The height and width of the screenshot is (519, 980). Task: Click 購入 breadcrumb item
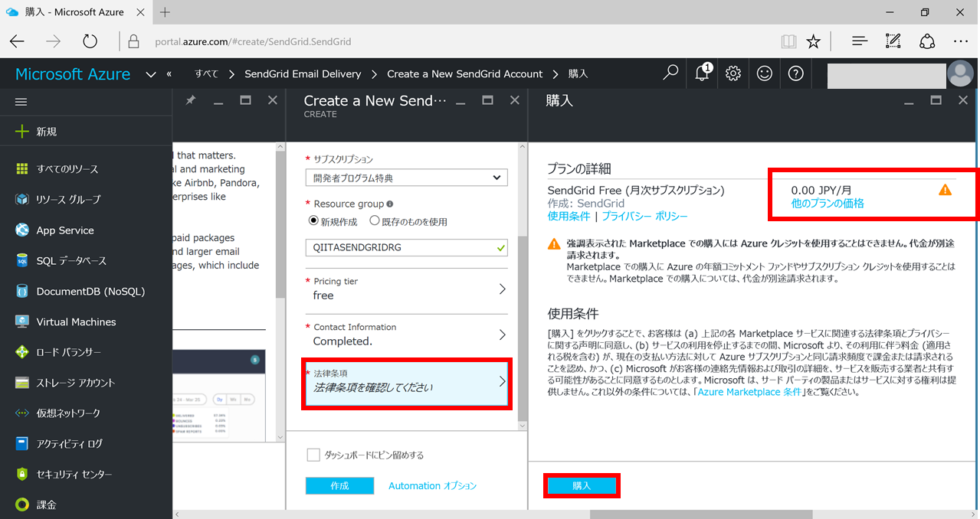coord(578,74)
